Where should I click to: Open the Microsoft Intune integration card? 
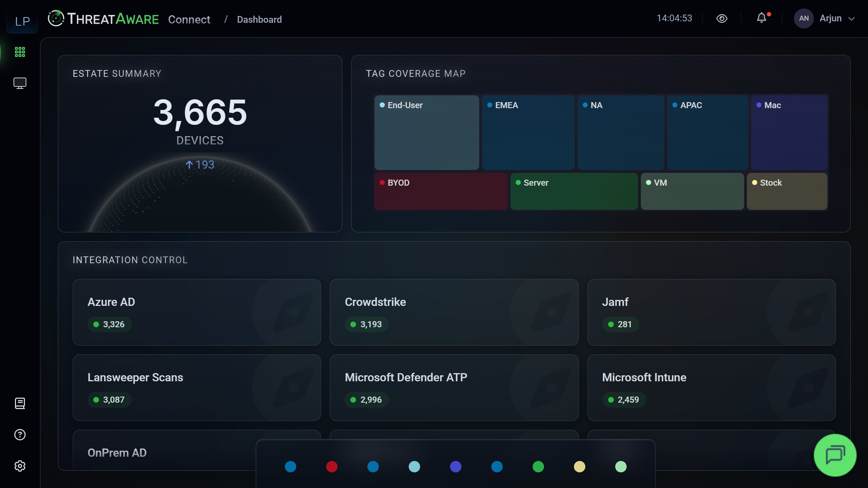tap(711, 387)
